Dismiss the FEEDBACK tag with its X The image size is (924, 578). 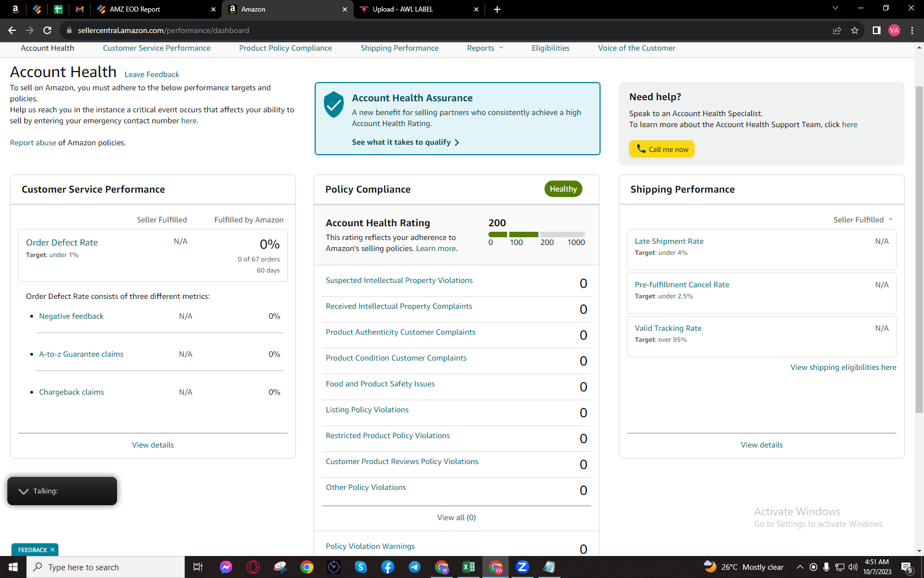[53, 550]
